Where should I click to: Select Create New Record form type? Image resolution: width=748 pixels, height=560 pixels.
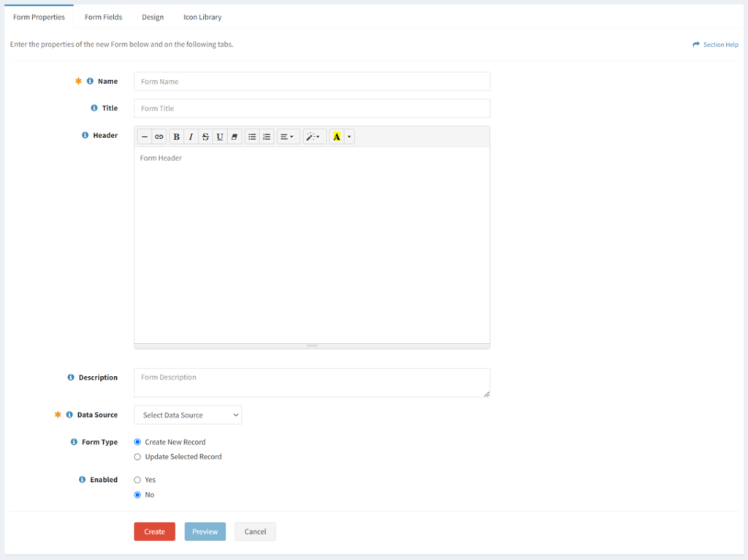tap(137, 441)
